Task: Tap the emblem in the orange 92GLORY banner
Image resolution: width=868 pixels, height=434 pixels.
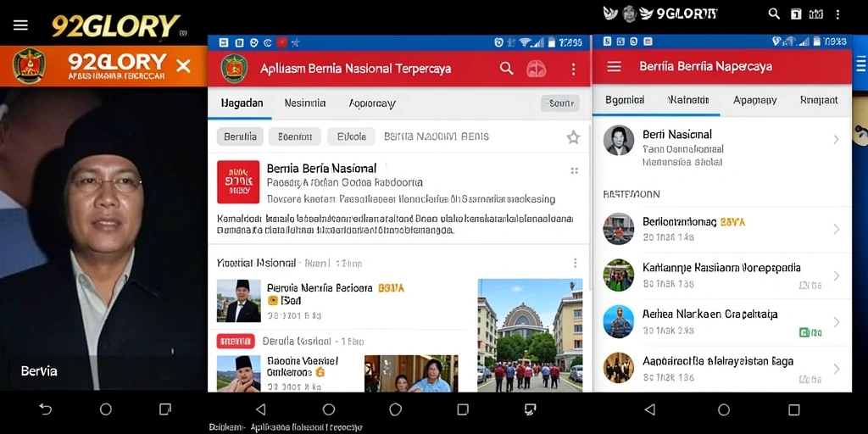Action: click(29, 66)
